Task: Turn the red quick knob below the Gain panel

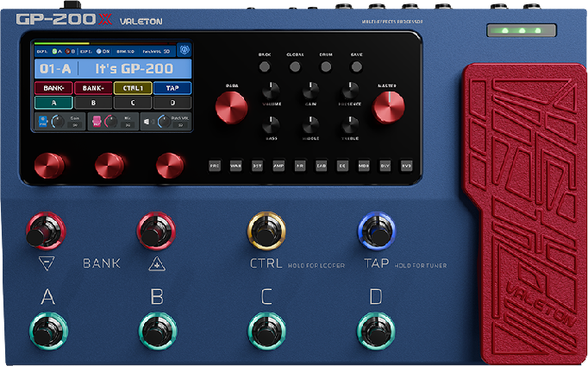Action: tap(50, 166)
